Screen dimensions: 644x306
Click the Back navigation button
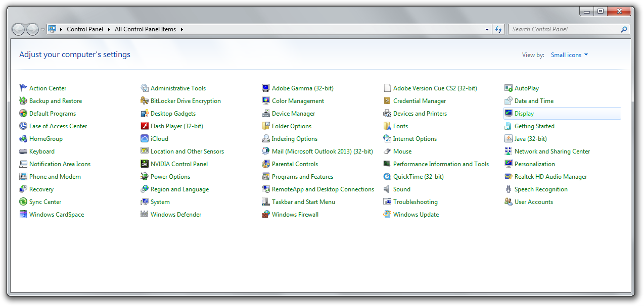click(x=19, y=29)
